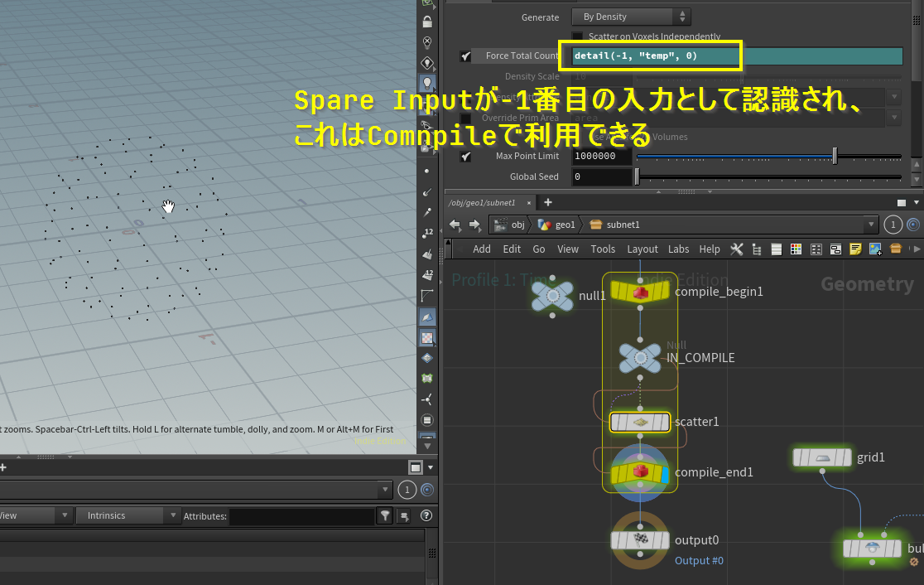Open the Generate By Density dropdown
This screenshot has height=585, width=924.
[631, 17]
